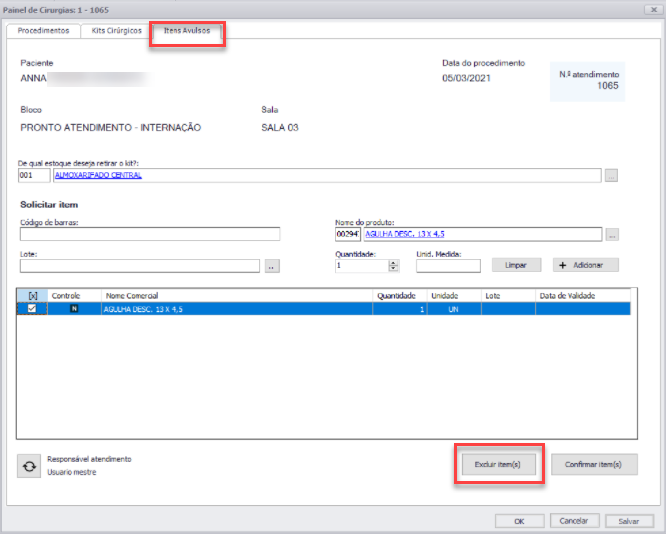Click the product code field showing 00294
The width and height of the screenshot is (666, 534).
(348, 234)
